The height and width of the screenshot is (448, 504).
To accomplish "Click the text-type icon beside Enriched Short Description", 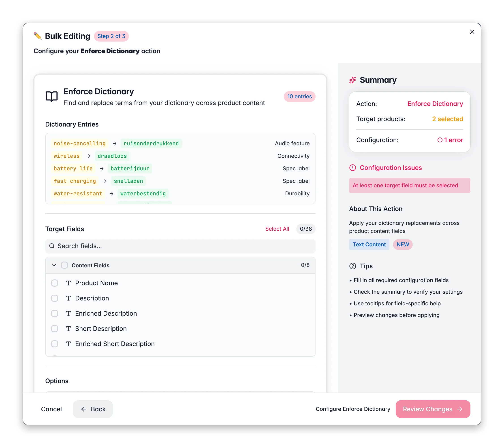I will pyautogui.click(x=68, y=344).
